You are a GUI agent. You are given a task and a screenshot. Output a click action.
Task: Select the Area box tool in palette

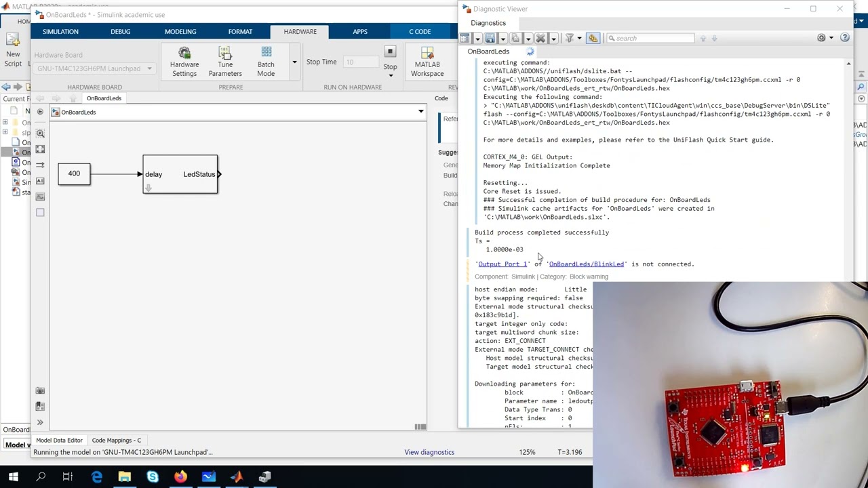pyautogui.click(x=40, y=213)
